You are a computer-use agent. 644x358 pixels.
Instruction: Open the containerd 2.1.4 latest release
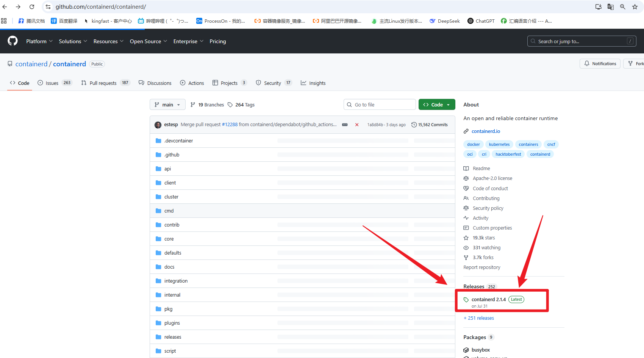pyautogui.click(x=489, y=299)
